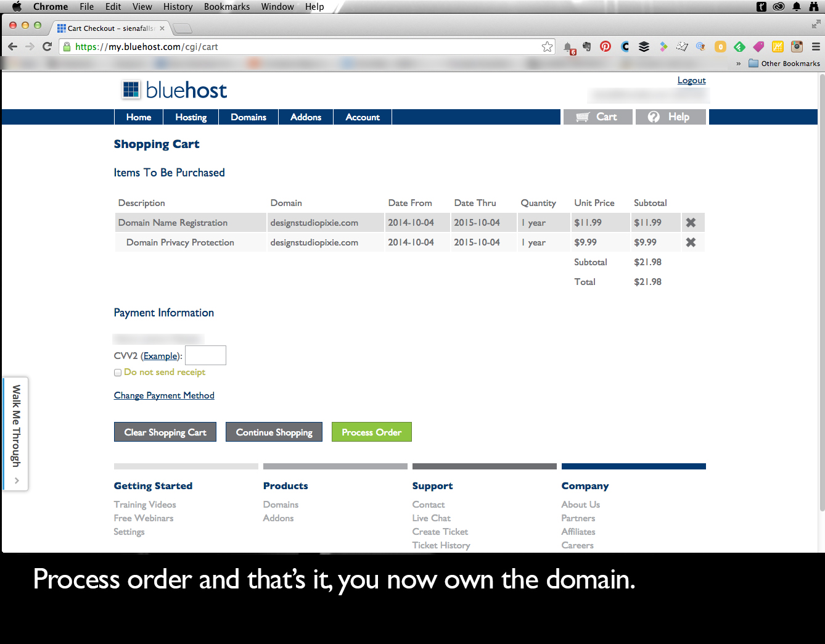
Task: Open the Free Webinars footer link
Action: [x=144, y=518]
